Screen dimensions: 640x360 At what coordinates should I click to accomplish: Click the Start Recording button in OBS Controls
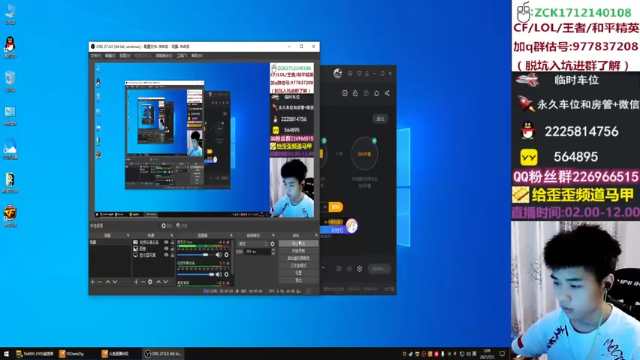(x=298, y=251)
